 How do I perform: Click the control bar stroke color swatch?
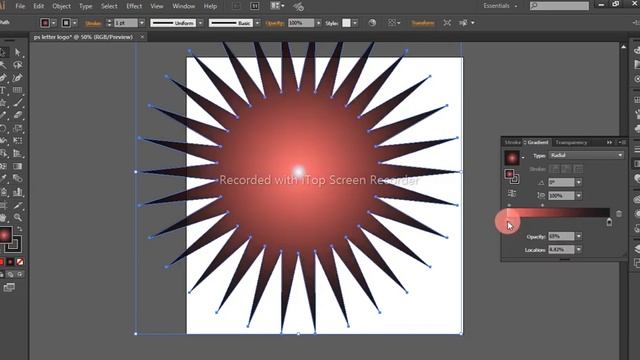click(66, 23)
